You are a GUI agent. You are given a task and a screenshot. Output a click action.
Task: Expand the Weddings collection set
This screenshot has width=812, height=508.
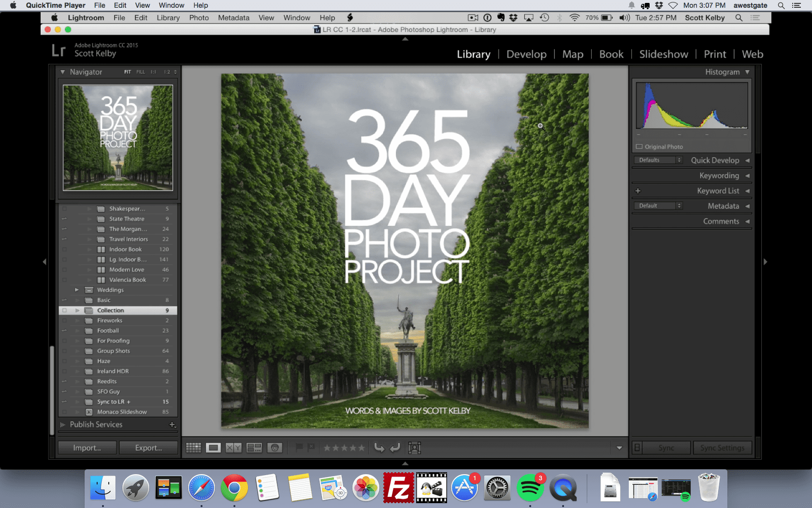76,290
